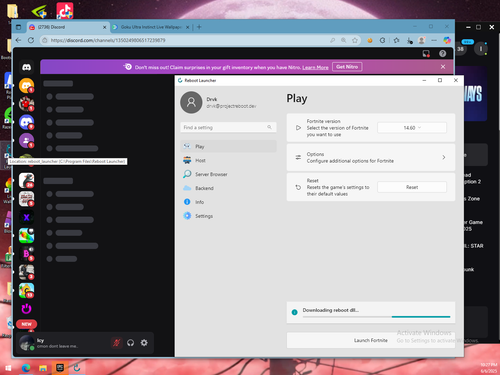Viewport: 500px width, 375px height.
Task: Click the Reset button
Action: point(412,187)
